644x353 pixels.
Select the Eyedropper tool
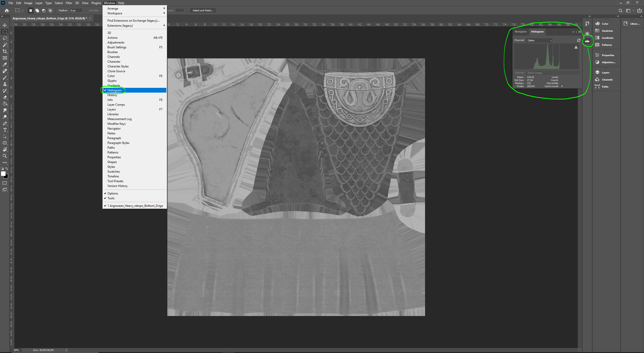tap(5, 64)
